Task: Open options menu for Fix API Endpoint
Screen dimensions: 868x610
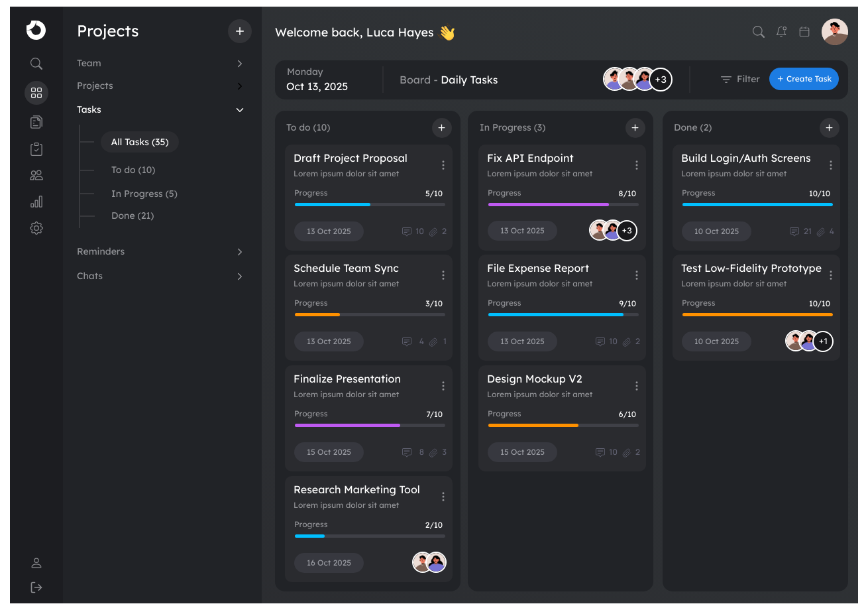Action: click(637, 165)
